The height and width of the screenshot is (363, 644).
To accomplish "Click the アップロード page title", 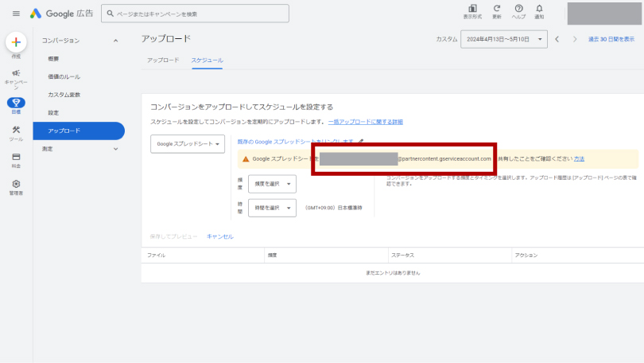I will tap(166, 39).
